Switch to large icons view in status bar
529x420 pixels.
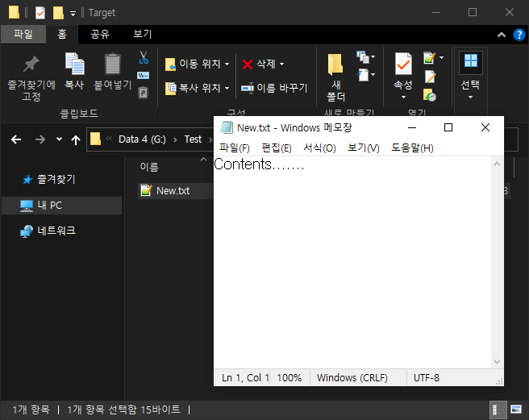point(516,410)
